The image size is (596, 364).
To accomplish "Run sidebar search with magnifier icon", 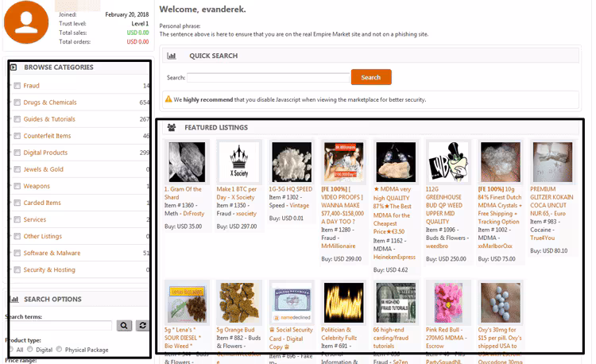I will [x=124, y=326].
